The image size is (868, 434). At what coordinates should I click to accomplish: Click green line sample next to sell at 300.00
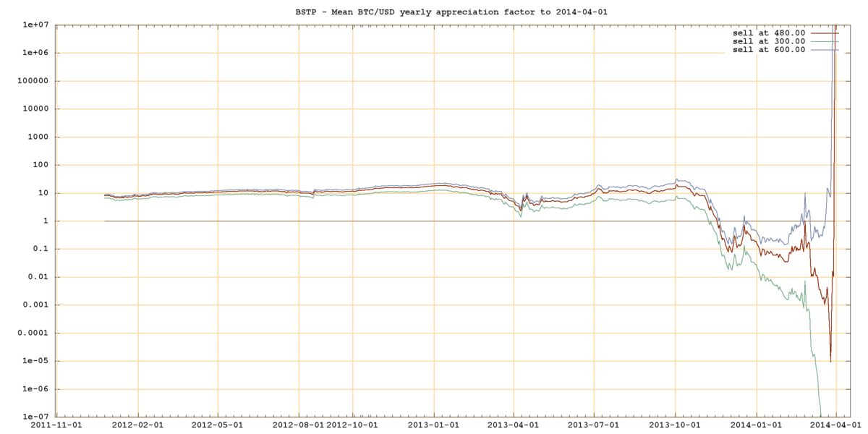point(825,41)
